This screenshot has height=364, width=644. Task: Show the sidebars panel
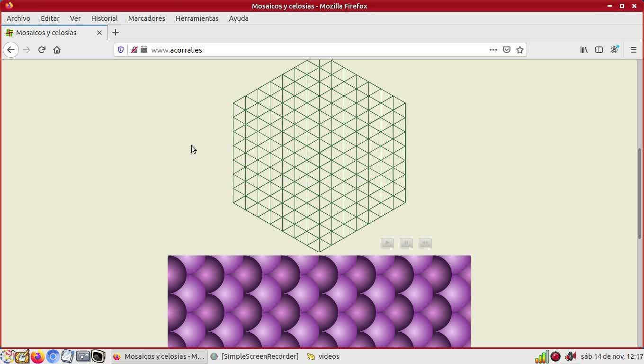[599, 50]
